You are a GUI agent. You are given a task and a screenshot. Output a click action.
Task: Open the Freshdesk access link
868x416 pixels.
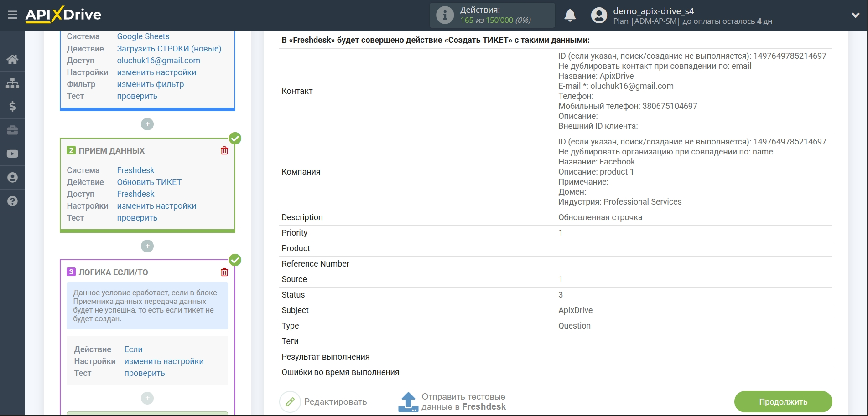pyautogui.click(x=136, y=194)
